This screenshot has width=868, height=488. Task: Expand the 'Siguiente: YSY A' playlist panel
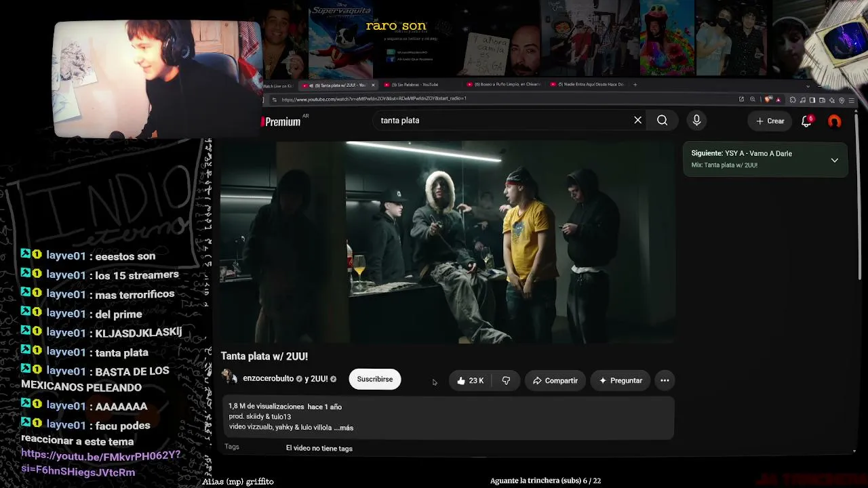[834, 160]
